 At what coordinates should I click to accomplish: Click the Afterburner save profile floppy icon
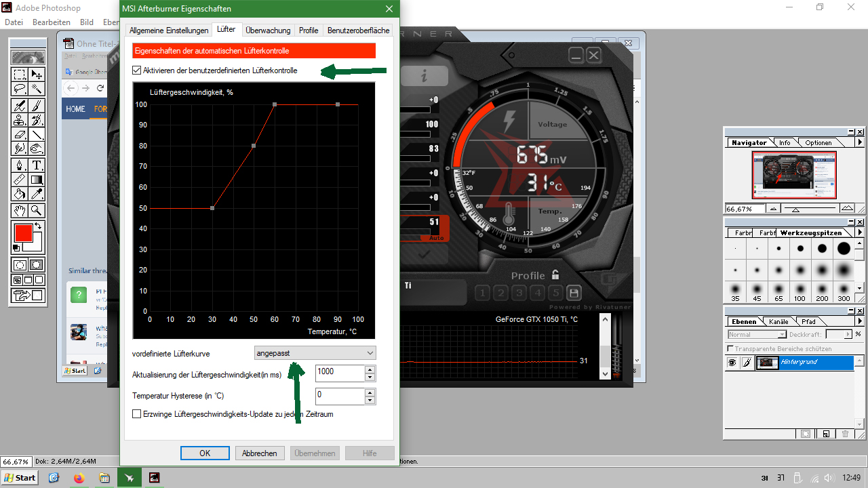(574, 293)
